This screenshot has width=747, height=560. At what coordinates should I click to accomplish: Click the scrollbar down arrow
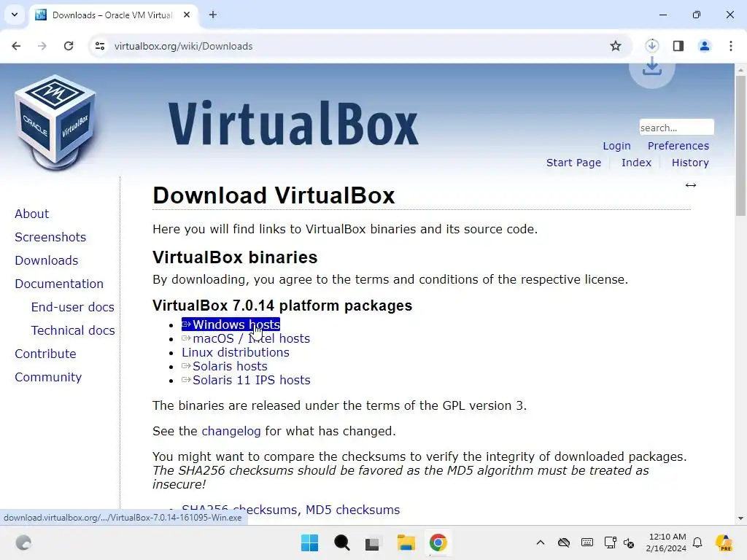tap(740, 518)
